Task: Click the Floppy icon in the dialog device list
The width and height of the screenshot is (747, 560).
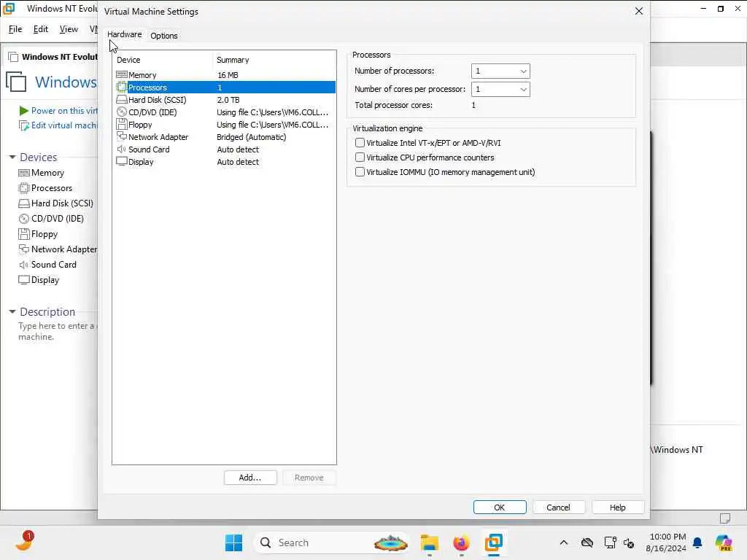Action: 122,124
